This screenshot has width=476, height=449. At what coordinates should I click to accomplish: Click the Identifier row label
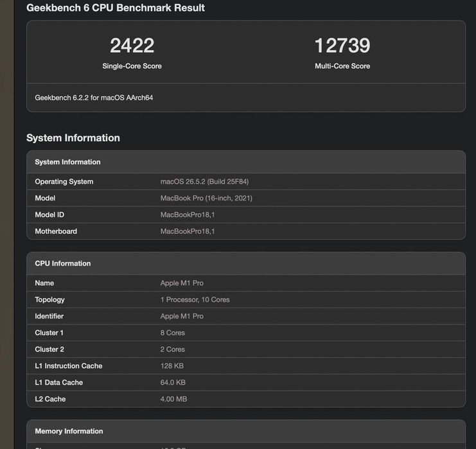(49, 316)
